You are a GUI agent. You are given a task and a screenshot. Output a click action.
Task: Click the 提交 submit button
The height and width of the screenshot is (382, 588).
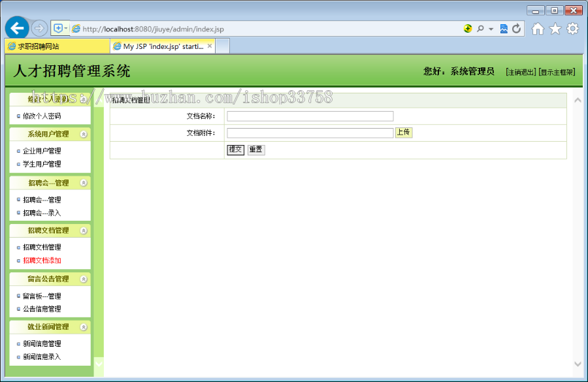pyautogui.click(x=235, y=150)
